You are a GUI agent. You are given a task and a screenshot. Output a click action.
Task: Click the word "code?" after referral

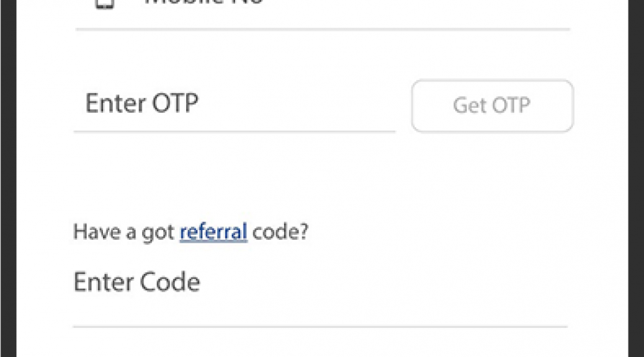(x=280, y=232)
